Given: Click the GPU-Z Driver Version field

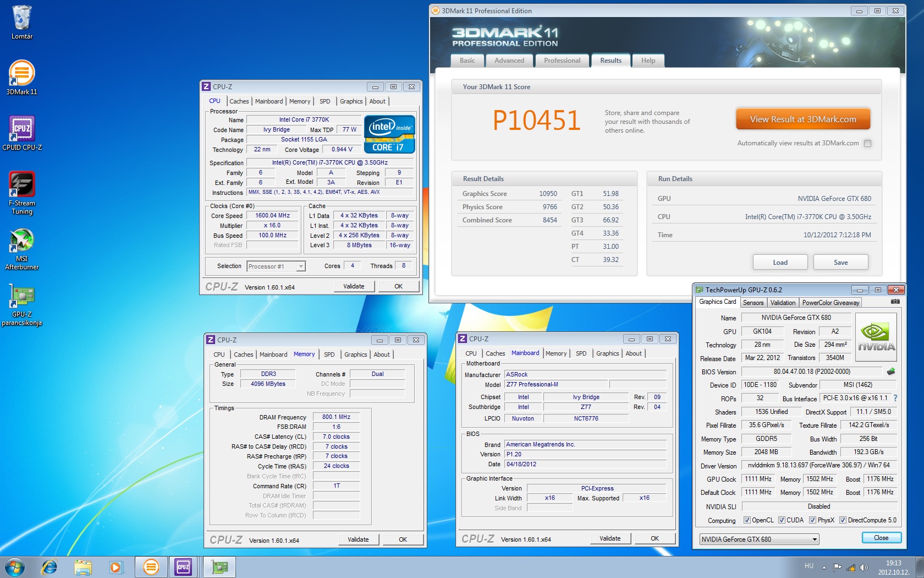Looking at the screenshot, I should 819,465.
